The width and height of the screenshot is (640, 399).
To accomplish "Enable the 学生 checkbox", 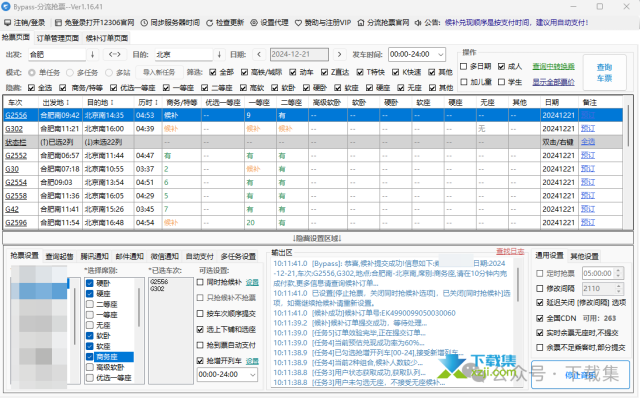I will (501, 82).
